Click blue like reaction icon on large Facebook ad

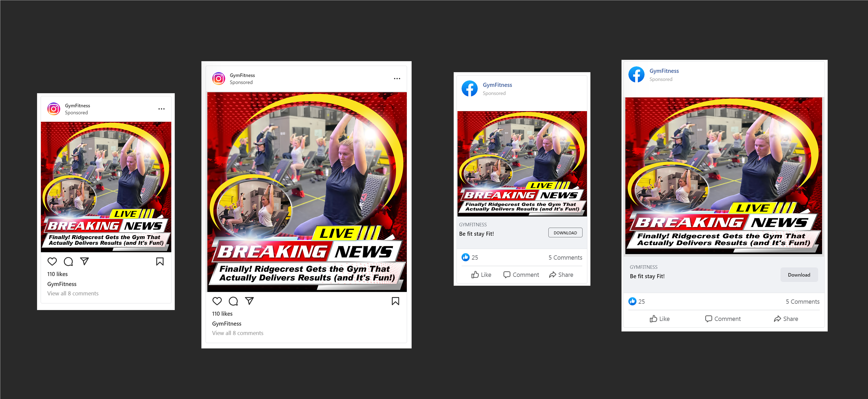(632, 301)
